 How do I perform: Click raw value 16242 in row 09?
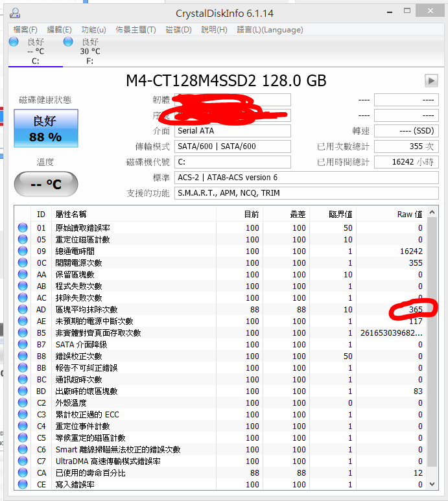point(411,251)
